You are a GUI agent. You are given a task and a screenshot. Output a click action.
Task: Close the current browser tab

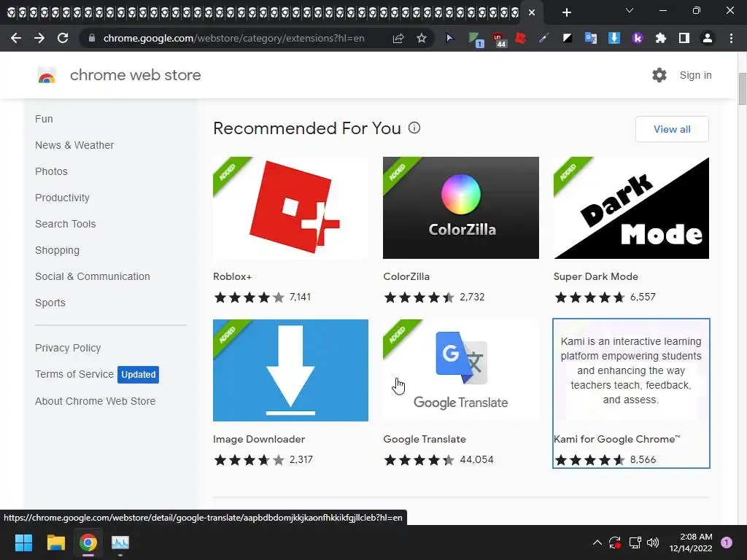[x=532, y=12]
